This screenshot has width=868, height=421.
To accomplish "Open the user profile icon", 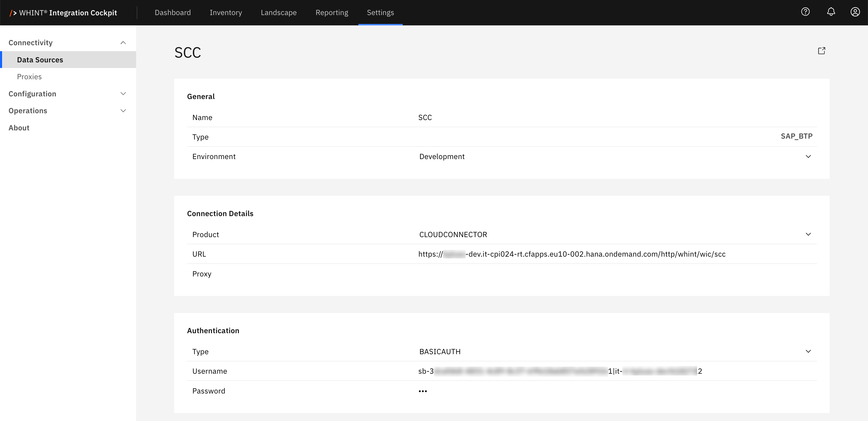I will coord(855,12).
